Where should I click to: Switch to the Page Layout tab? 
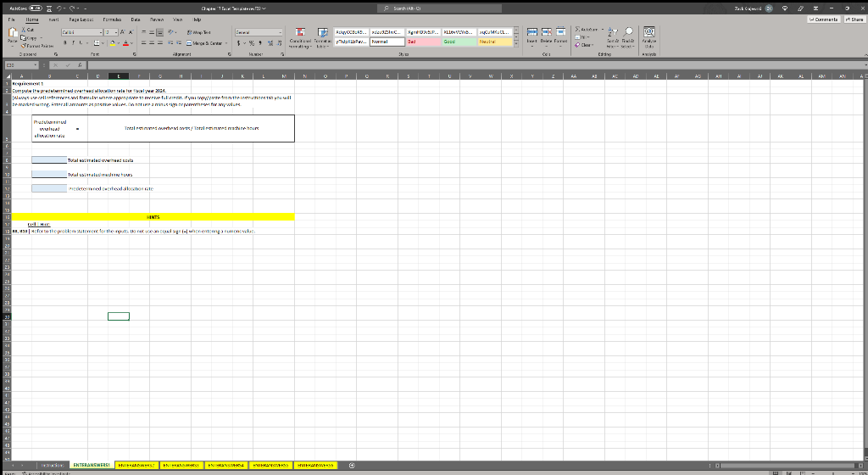point(81,20)
